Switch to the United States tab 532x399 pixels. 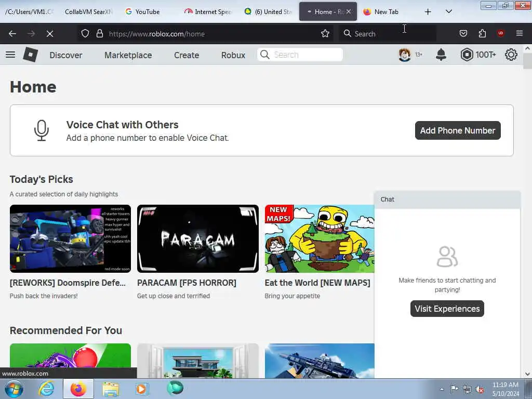click(x=268, y=12)
